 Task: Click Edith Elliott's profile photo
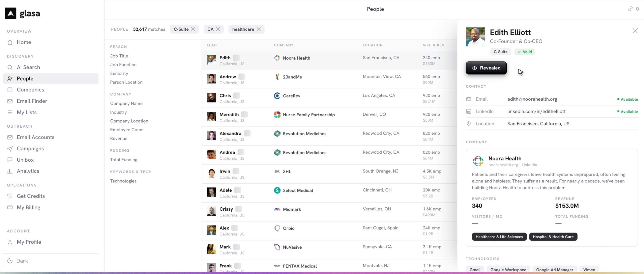pos(475,37)
